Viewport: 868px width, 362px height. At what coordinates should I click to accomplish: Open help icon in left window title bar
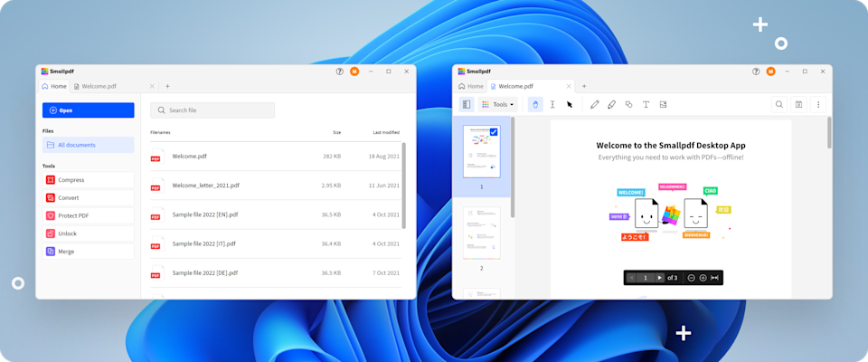pyautogui.click(x=340, y=71)
